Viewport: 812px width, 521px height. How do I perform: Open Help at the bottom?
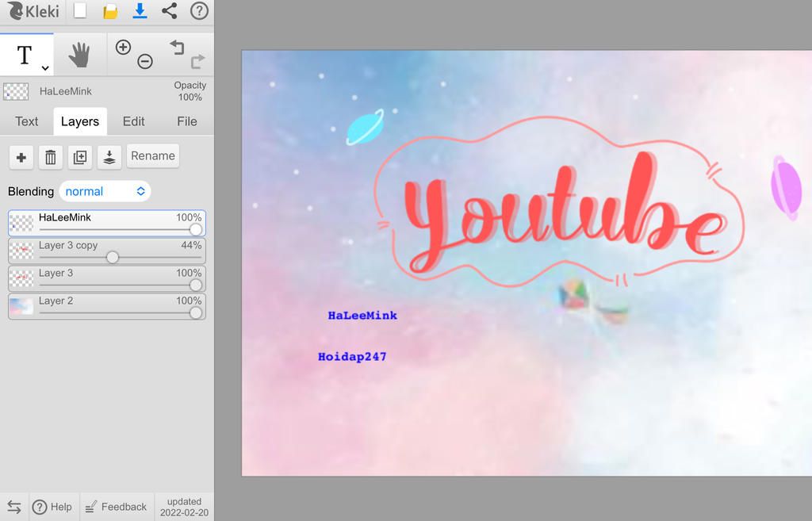point(52,507)
